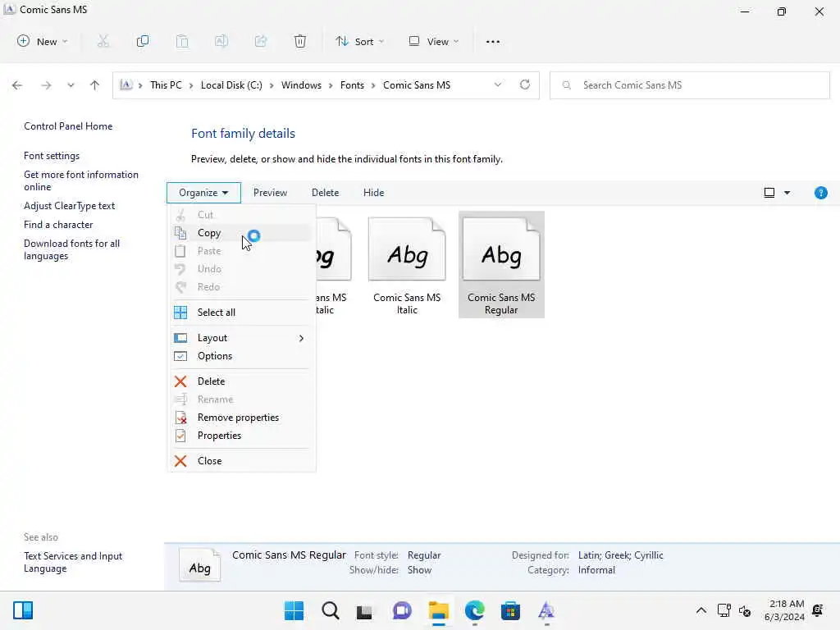Go up one folder level arrow
Screen dimensions: 840x630
tap(95, 85)
